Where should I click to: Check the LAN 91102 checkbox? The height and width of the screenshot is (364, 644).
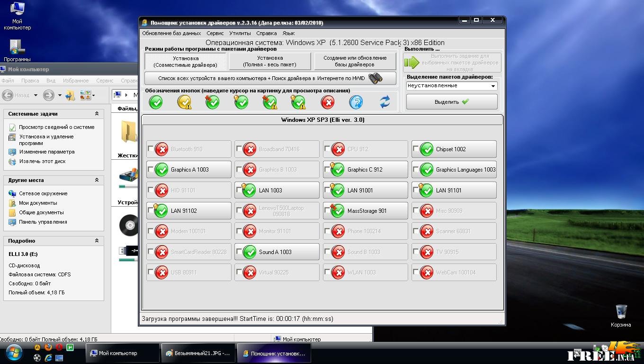point(151,210)
